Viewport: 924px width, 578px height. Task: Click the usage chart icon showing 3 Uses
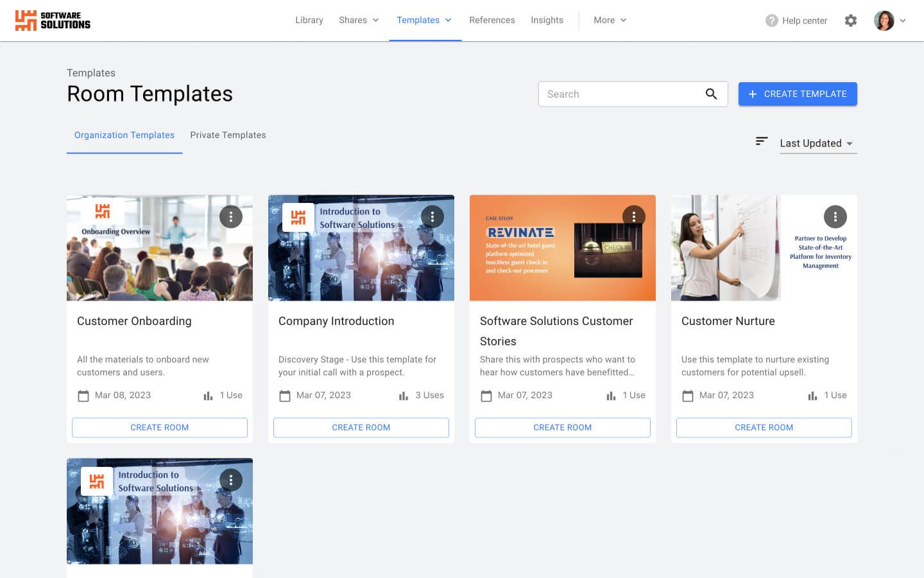click(403, 396)
